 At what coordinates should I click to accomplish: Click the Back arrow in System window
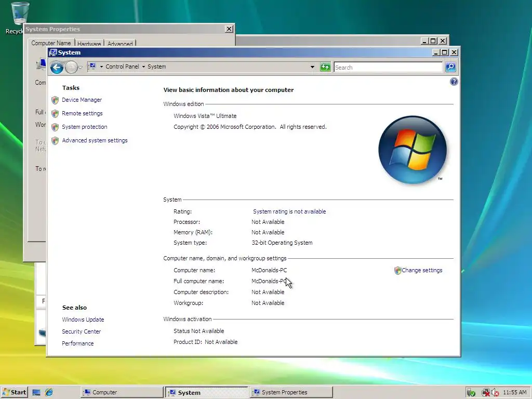pyautogui.click(x=57, y=68)
